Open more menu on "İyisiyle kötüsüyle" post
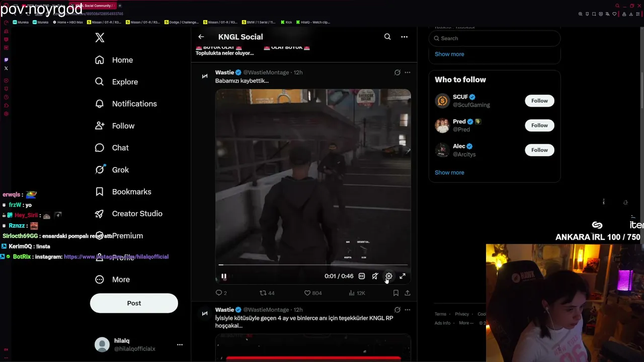This screenshot has height=362, width=644. (408, 310)
